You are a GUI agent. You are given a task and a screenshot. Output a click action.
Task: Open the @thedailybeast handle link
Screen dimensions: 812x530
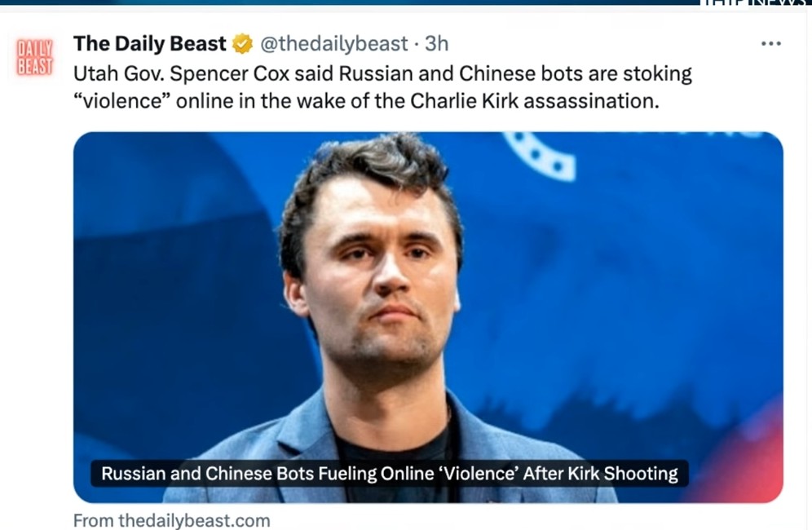click(334, 44)
